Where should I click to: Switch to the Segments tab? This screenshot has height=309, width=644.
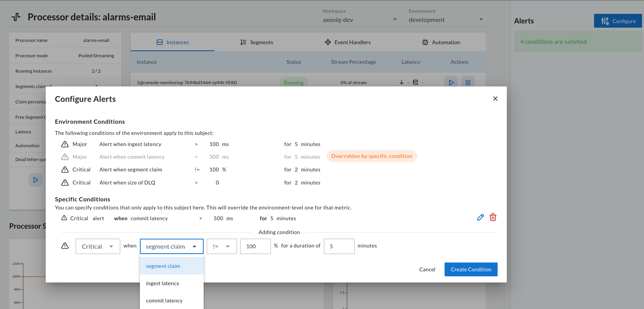click(x=257, y=42)
